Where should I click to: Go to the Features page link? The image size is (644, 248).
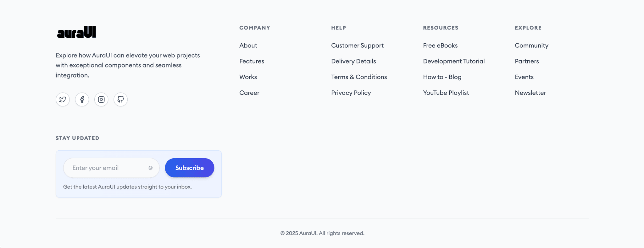tap(252, 61)
